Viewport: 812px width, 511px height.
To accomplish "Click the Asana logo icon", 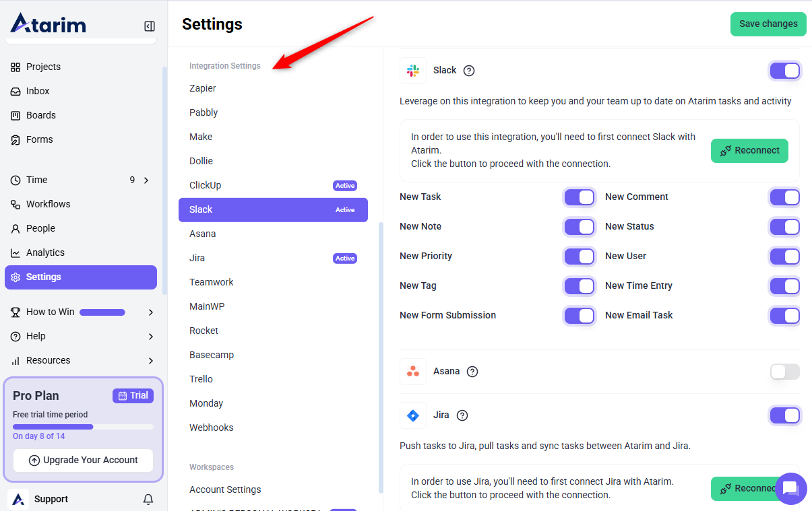I will pos(413,372).
